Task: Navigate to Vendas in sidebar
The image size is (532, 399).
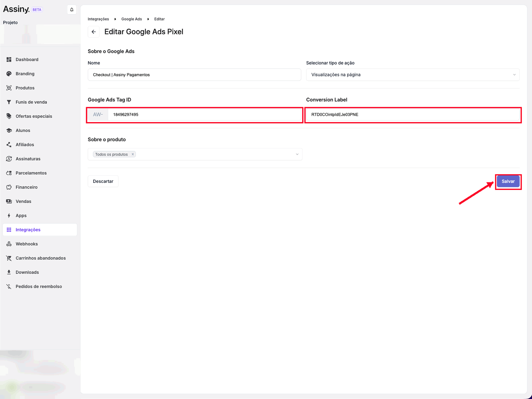Action: (x=40, y=202)
